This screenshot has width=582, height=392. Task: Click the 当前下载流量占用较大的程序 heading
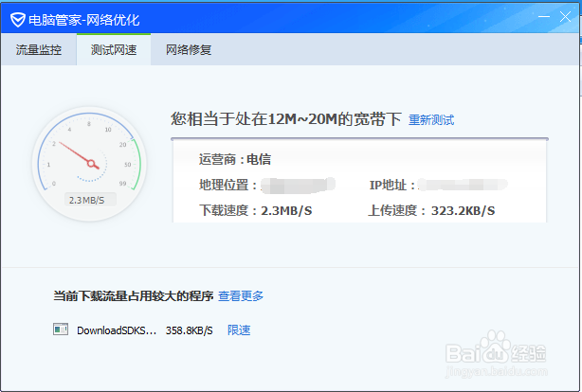(x=134, y=296)
